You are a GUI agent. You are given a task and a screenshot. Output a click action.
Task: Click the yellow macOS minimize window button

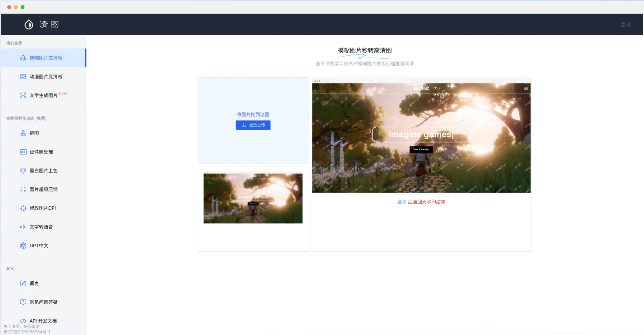tap(16, 7)
